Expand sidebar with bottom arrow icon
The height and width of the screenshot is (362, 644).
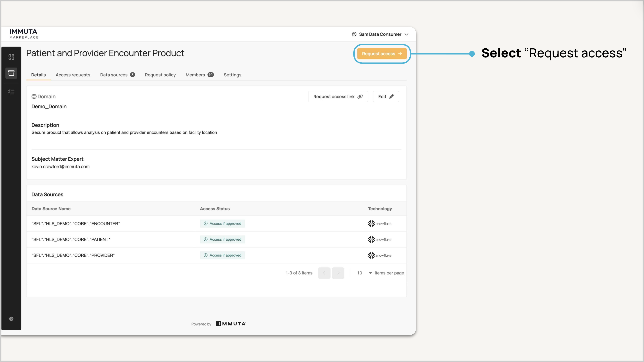[x=11, y=319]
